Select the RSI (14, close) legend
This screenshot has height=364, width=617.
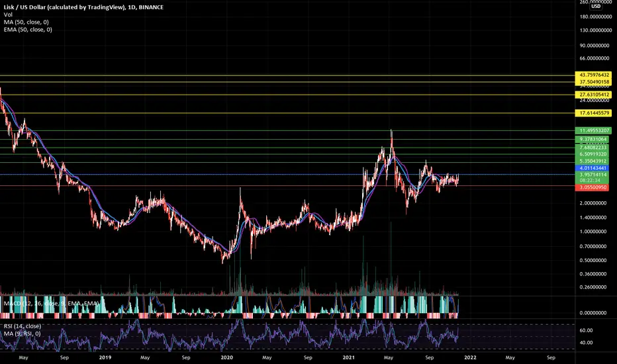tap(22, 326)
